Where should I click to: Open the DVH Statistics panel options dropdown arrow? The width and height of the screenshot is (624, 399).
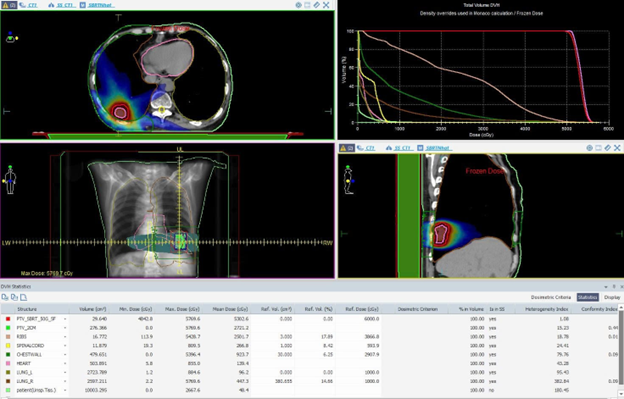click(606, 286)
